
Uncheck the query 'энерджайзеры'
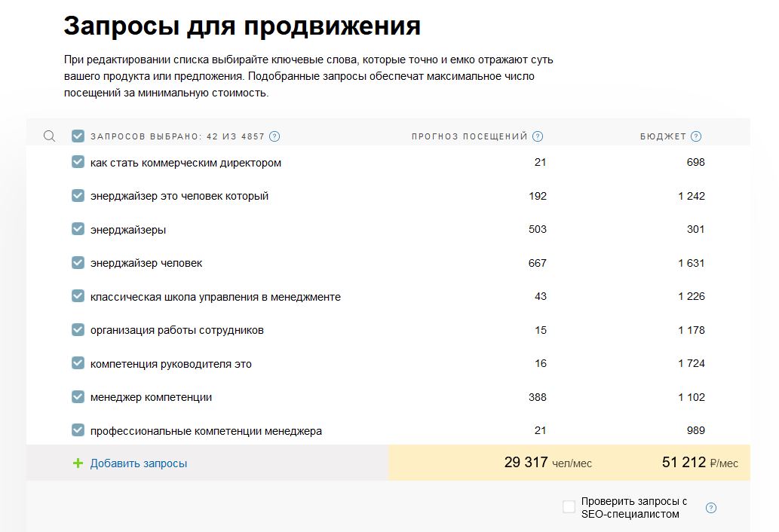coord(76,229)
